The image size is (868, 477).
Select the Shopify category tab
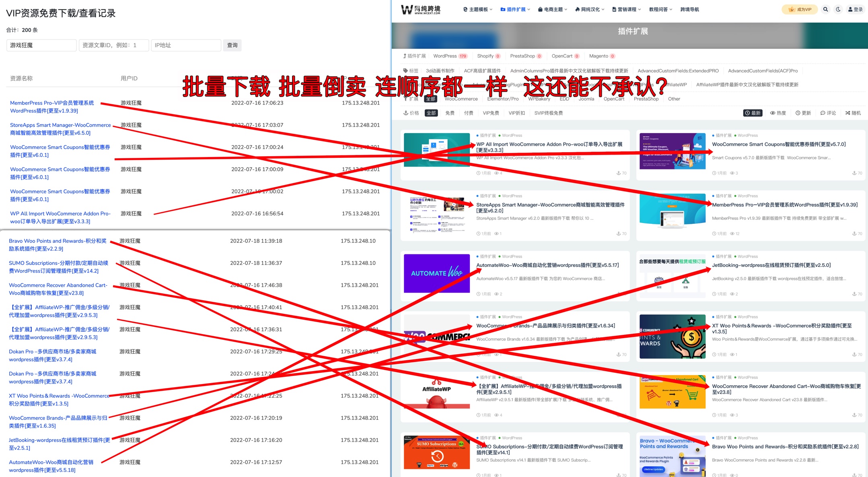489,56
